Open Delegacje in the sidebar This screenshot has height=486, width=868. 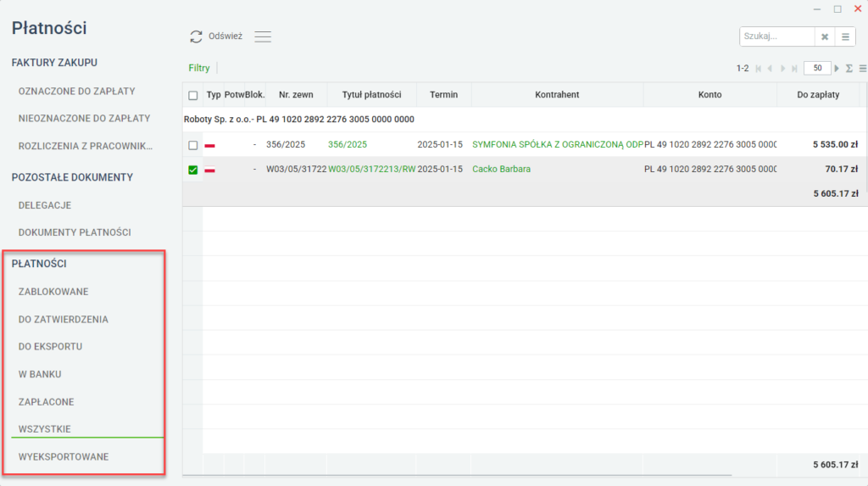point(45,205)
